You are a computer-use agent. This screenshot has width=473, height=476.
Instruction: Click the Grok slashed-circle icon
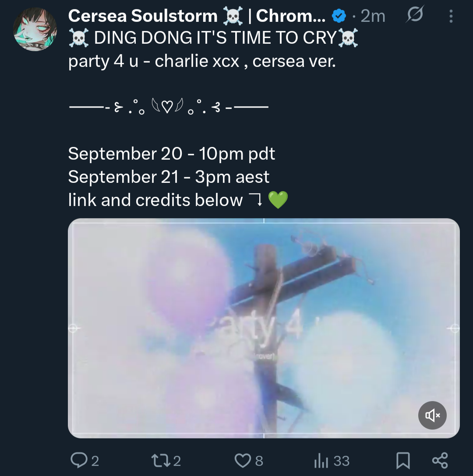coord(415,14)
